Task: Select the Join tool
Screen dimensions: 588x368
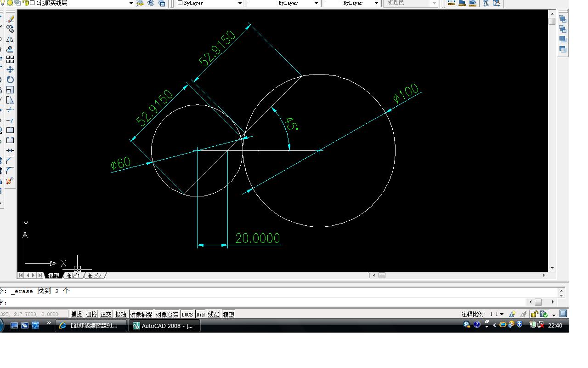Action: [10, 150]
